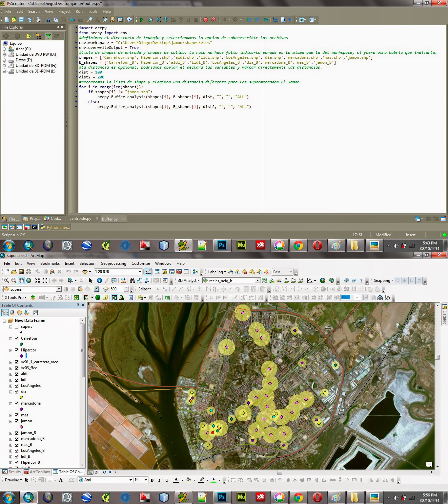
Task: Toggle the jamon_B layer checkbox
Action: (x=17, y=433)
